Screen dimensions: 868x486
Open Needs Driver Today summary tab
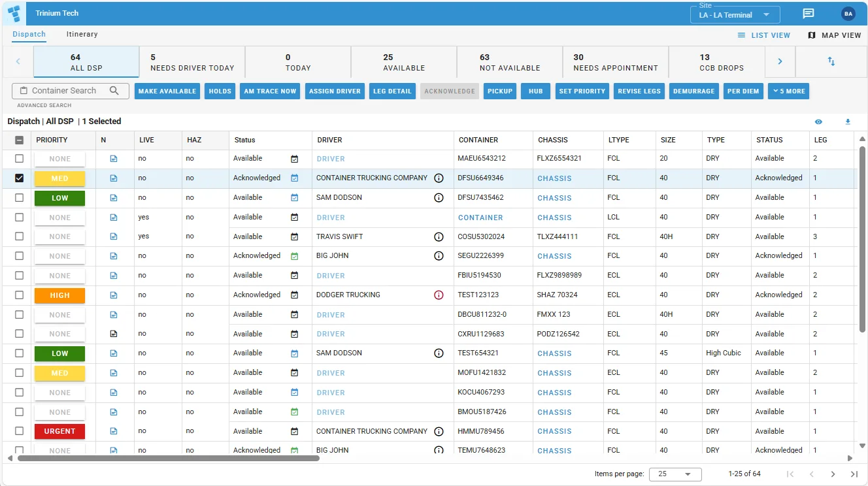coord(192,62)
